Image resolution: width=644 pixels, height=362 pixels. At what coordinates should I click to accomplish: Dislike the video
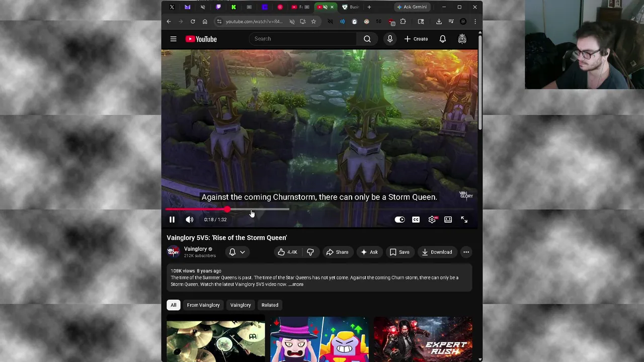point(310,252)
